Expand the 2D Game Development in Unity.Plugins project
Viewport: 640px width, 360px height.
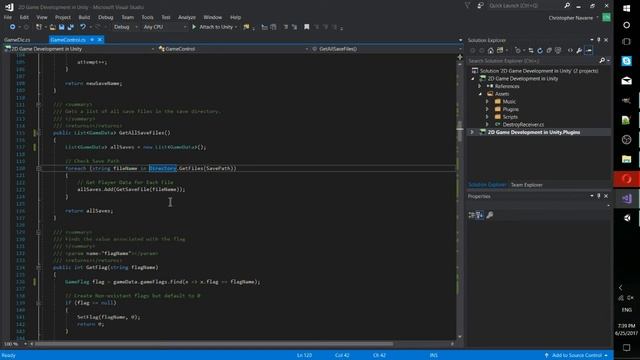tap(472, 132)
